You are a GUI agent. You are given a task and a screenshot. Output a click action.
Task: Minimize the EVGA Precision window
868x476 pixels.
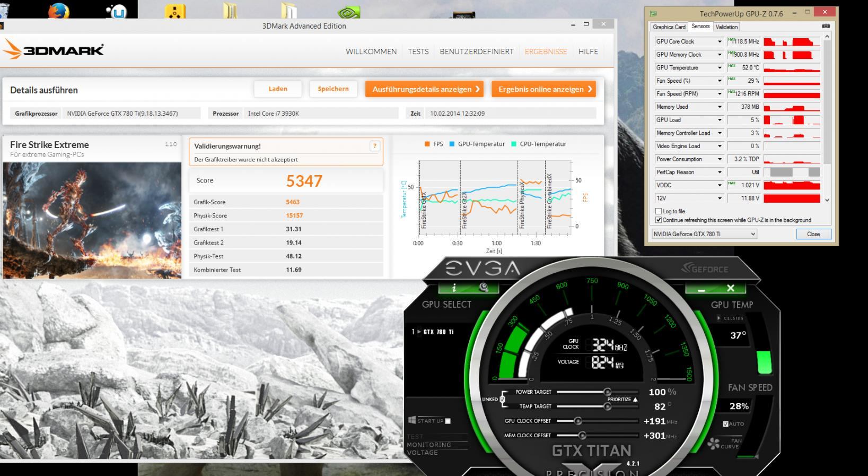pos(701,289)
